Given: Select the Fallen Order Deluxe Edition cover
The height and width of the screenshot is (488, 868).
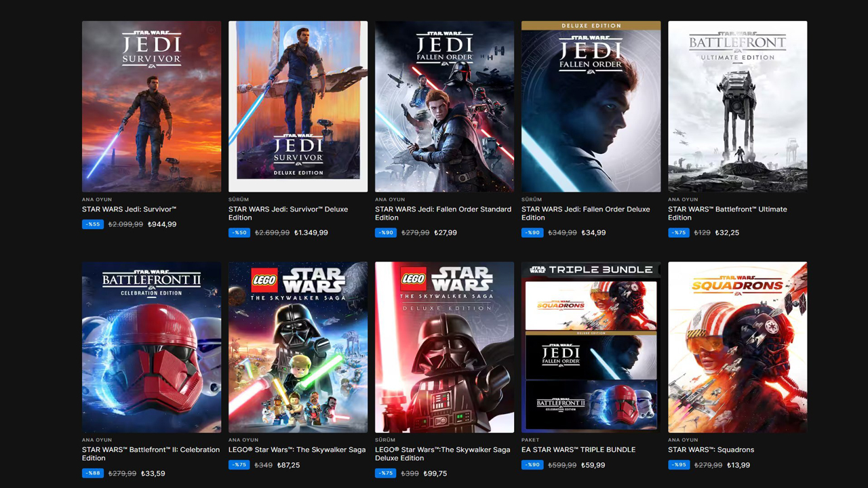Looking at the screenshot, I should [591, 106].
